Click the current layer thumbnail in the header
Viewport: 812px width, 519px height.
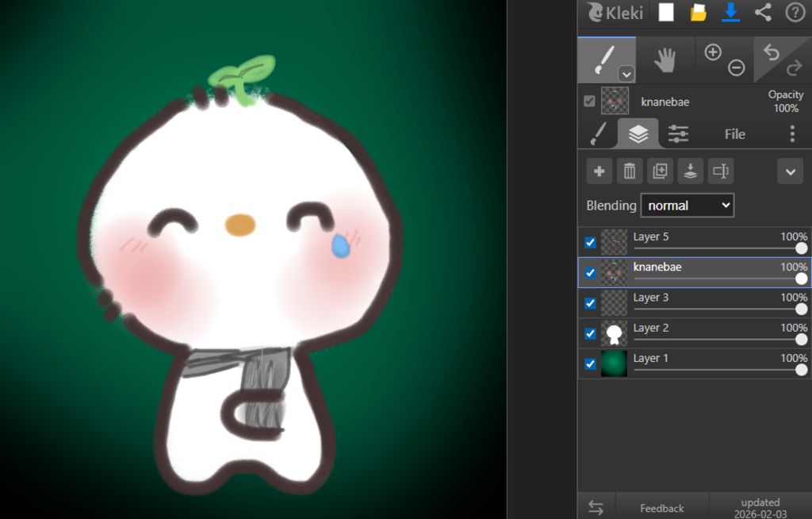click(615, 101)
